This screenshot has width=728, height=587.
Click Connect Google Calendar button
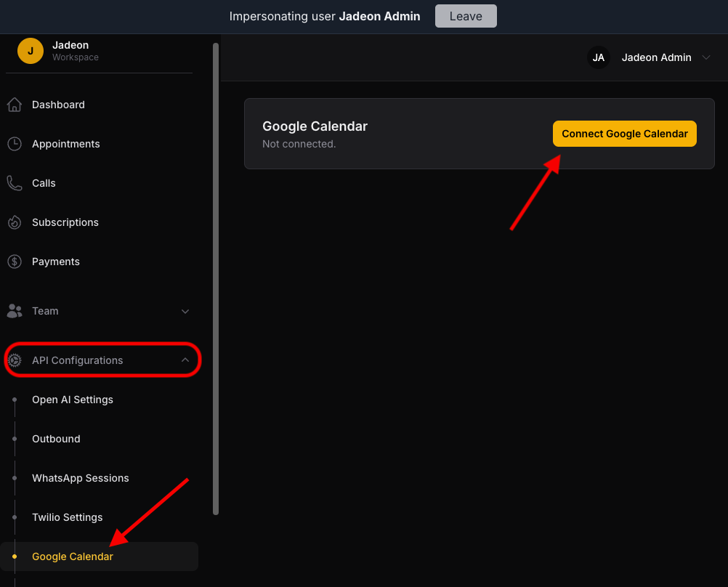click(624, 134)
